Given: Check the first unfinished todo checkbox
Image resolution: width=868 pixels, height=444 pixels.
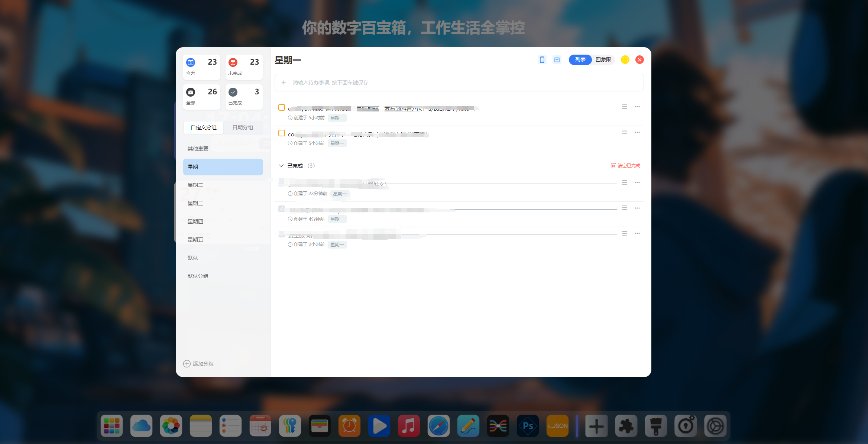Looking at the screenshot, I should point(282,108).
